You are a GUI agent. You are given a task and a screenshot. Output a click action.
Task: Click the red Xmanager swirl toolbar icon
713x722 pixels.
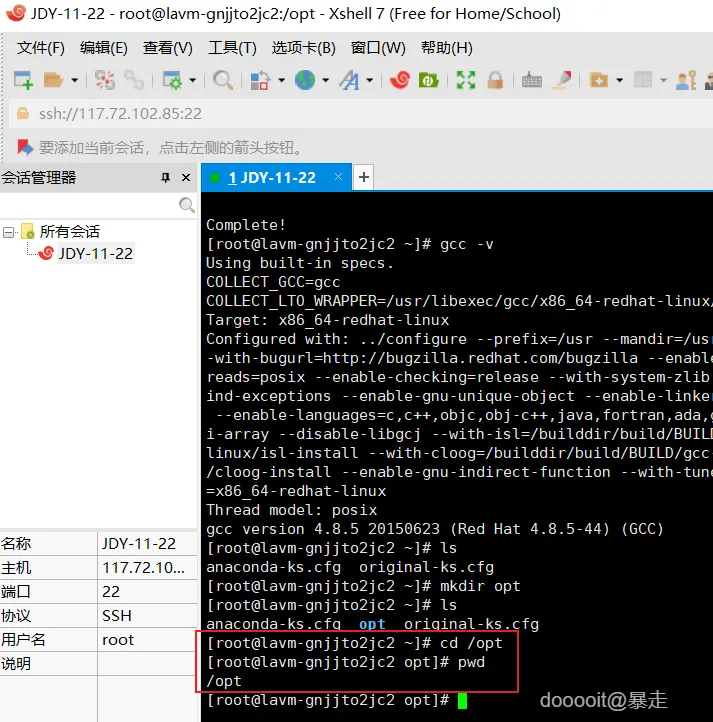pyautogui.click(x=400, y=81)
